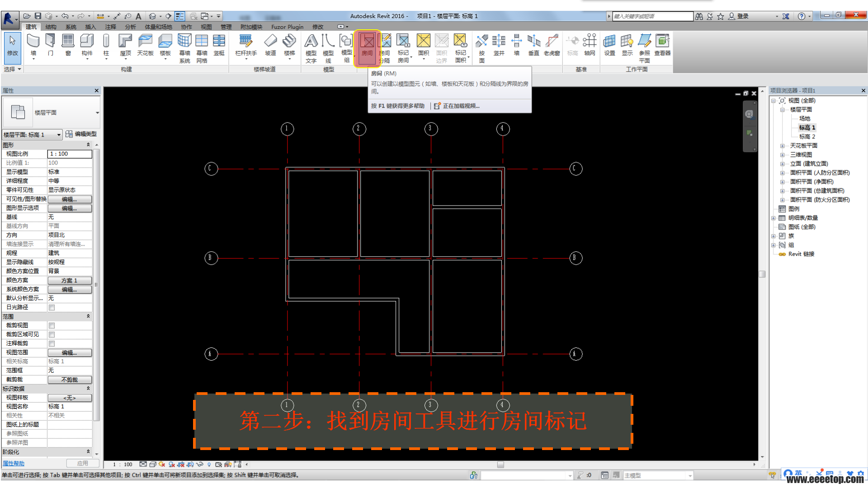This screenshot has height=488, width=868.
Task: Collapse the 图形 properties section
Action: pyautogui.click(x=88, y=145)
